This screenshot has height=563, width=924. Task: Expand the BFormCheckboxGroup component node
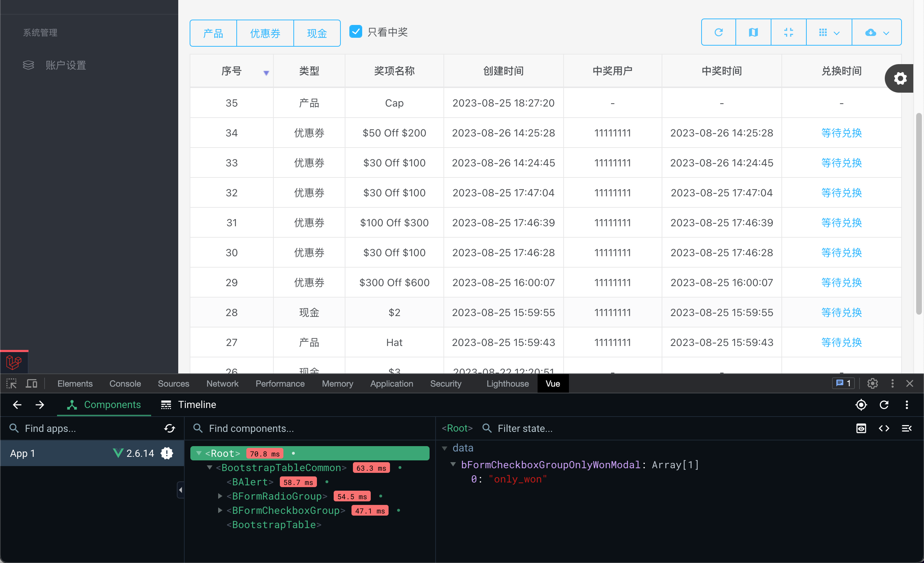pos(220,510)
